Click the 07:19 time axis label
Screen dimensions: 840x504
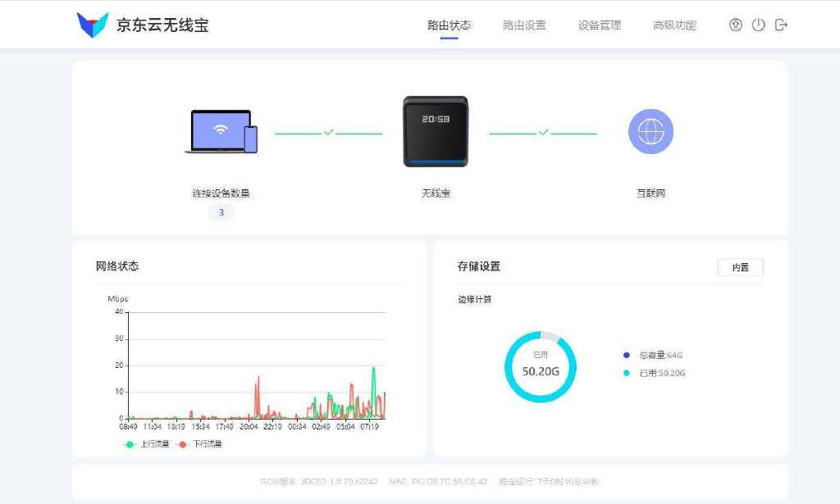370,426
